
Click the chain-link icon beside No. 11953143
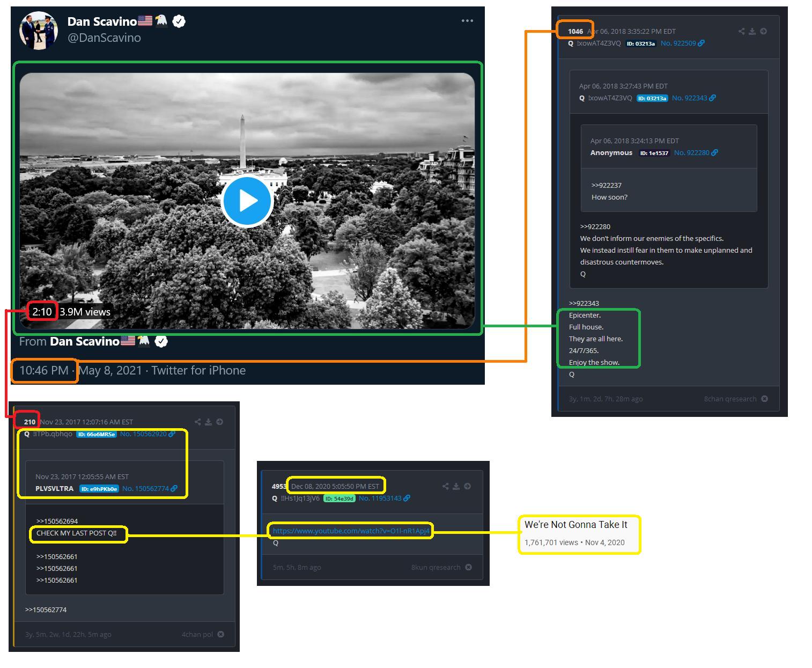[x=407, y=498]
